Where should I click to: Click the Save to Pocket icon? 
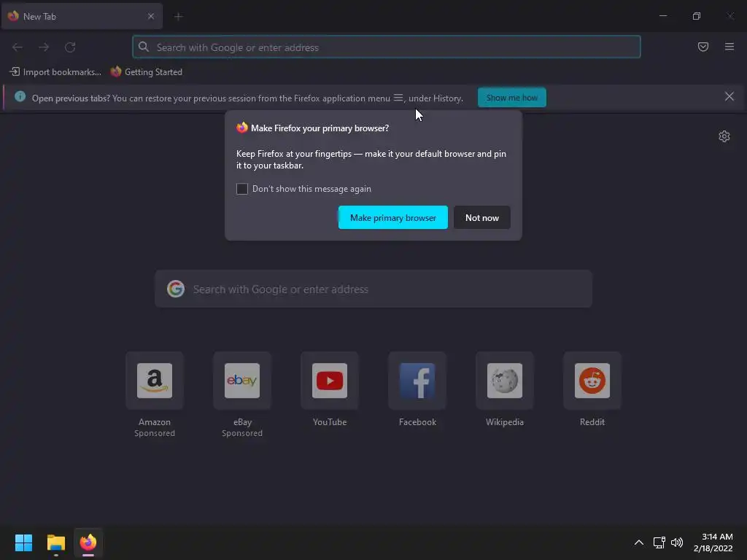click(x=703, y=47)
